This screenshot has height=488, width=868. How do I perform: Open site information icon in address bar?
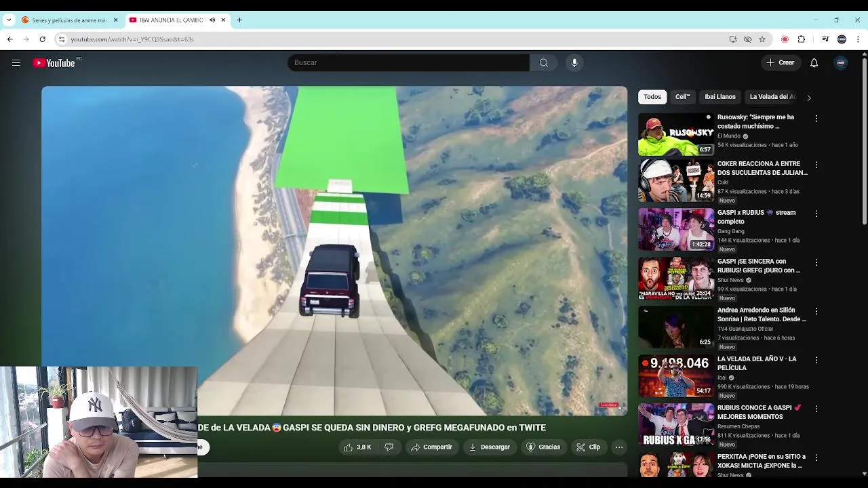(62, 39)
